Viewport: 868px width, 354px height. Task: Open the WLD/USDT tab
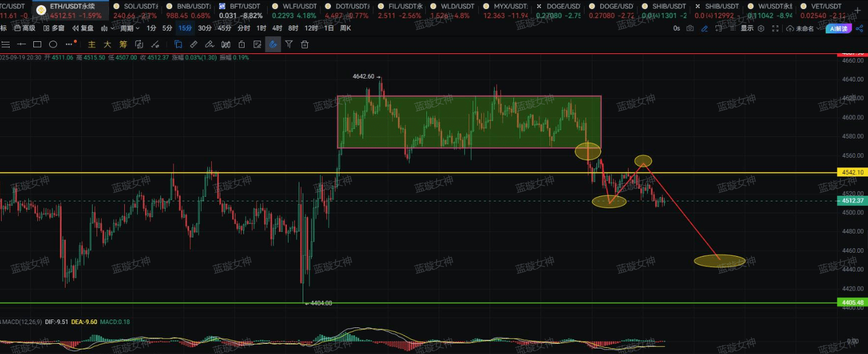pyautogui.click(x=452, y=10)
